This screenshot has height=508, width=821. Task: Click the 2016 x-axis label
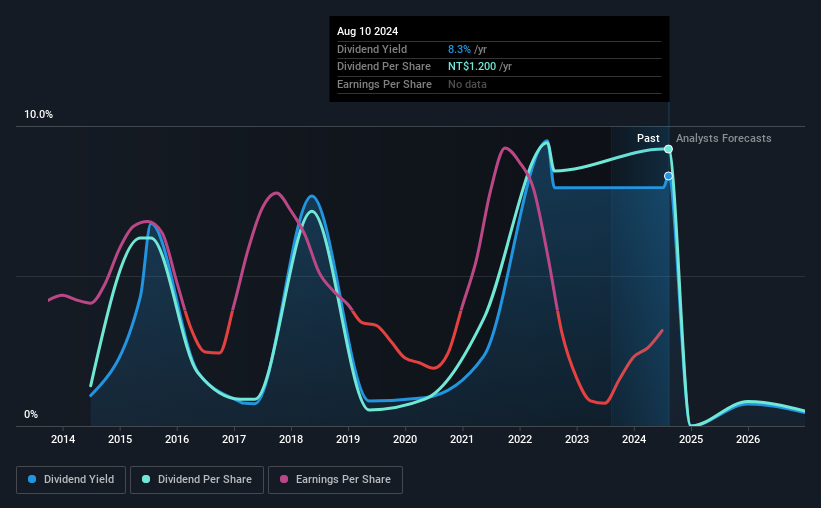coord(177,439)
